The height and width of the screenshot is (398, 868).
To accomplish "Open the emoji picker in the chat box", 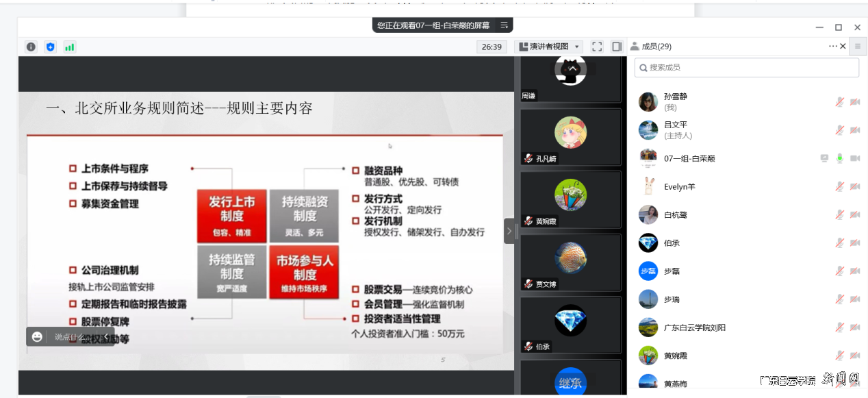I will click(x=36, y=336).
